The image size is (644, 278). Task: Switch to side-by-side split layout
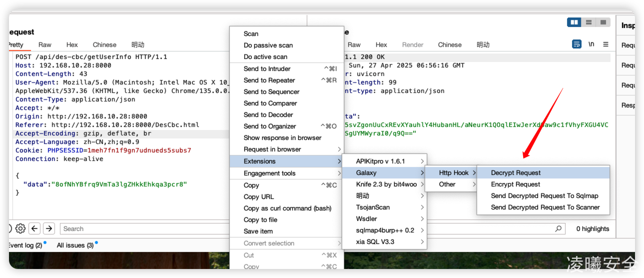point(574,22)
